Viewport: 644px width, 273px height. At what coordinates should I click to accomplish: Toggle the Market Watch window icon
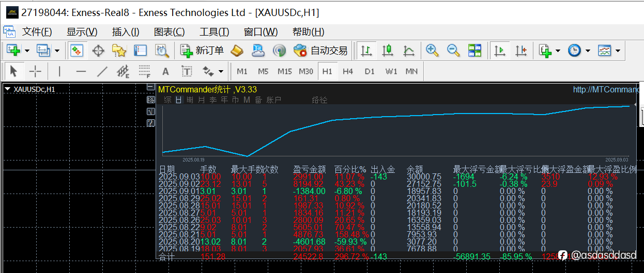(77, 51)
